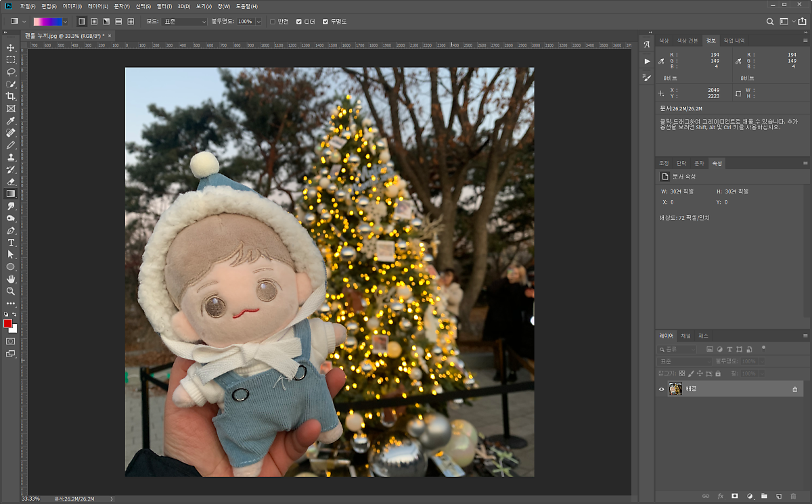Enable the 반전 (Reverse) checkbox

pos(273,22)
